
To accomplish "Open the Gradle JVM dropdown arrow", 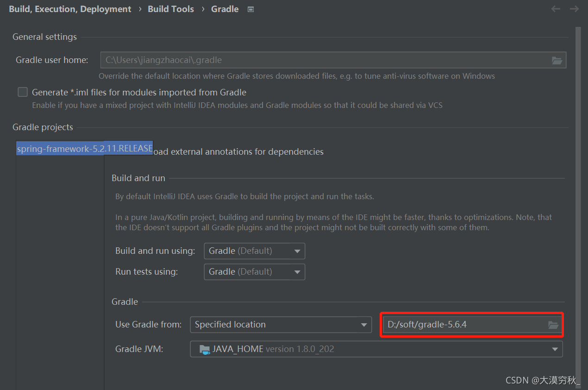I will pos(555,349).
